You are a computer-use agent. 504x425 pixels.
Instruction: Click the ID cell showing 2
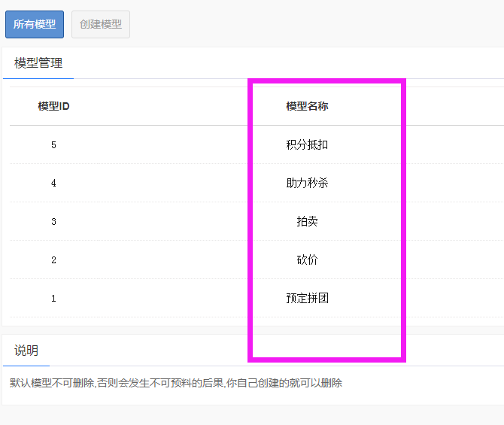(53, 260)
